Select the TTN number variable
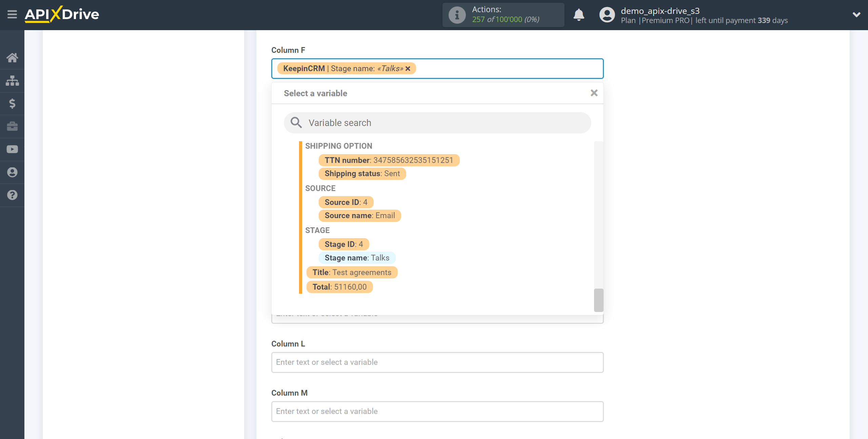The width and height of the screenshot is (868, 439). point(389,160)
